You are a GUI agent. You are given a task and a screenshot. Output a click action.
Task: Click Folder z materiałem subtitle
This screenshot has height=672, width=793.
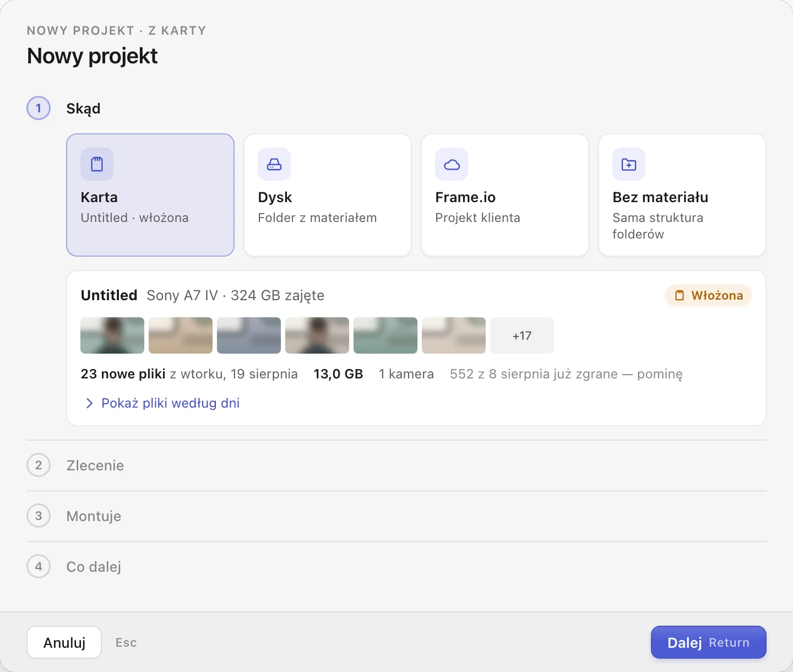(x=317, y=218)
